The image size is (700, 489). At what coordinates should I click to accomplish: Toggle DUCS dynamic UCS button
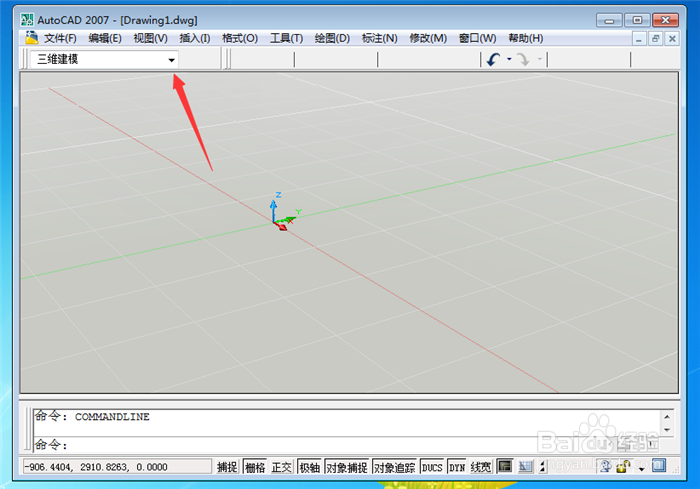coord(432,467)
